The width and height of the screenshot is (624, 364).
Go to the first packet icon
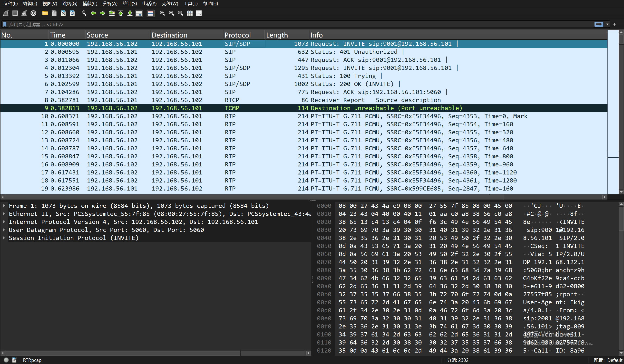(121, 13)
